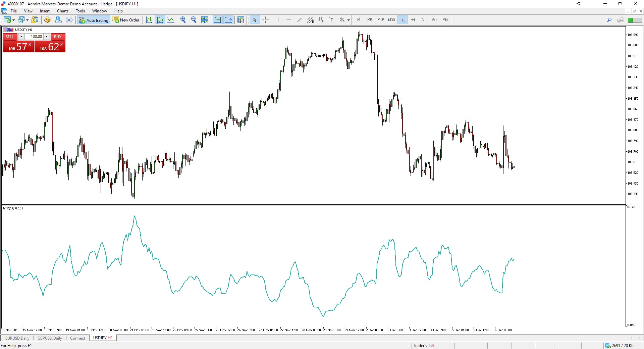
Task: Click the New Order button
Action: [126, 20]
